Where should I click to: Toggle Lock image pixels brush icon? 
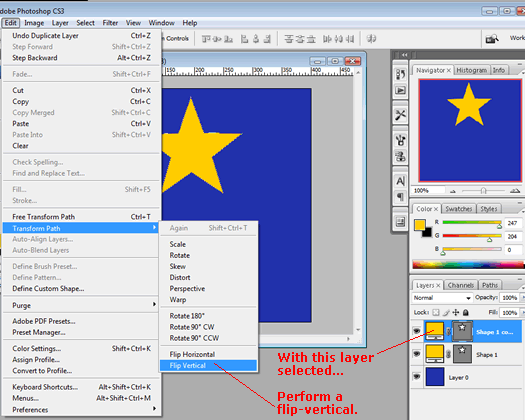[446, 312]
